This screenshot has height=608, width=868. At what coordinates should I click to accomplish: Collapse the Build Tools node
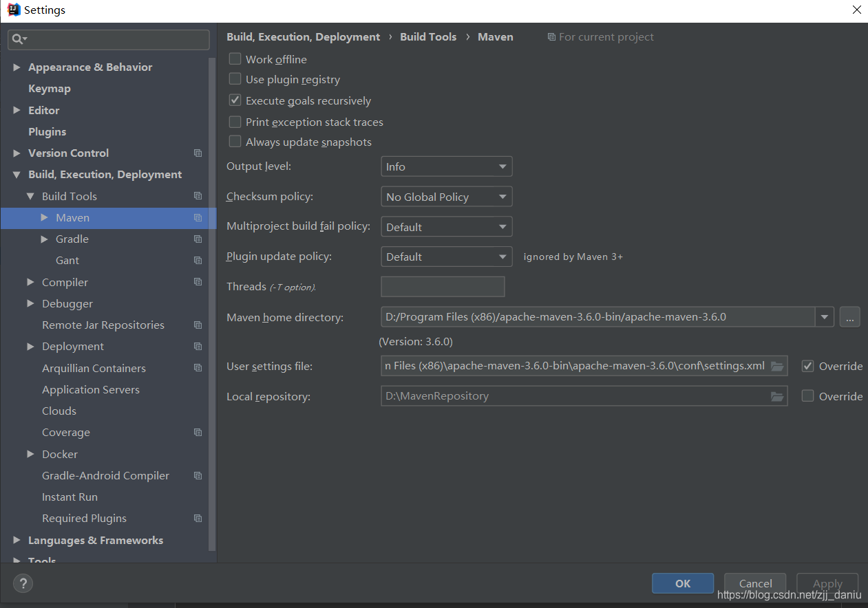coord(30,196)
